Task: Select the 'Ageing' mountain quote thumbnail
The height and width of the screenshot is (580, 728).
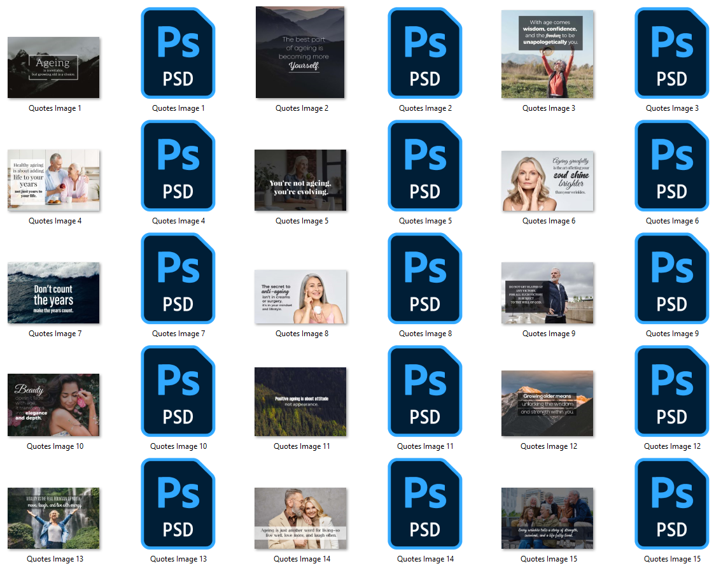Action: (53, 67)
